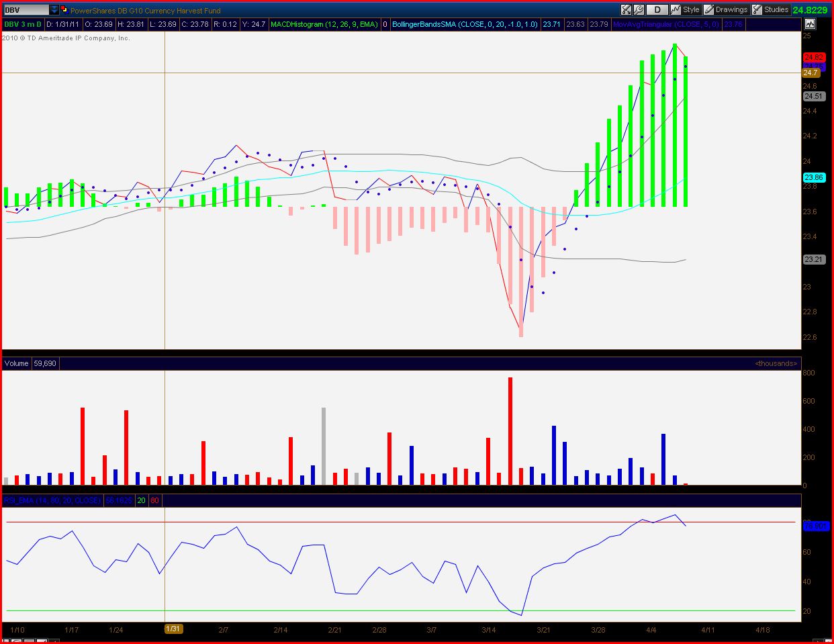Click the green 20 oversold level label
The image size is (834, 644).
(142, 500)
